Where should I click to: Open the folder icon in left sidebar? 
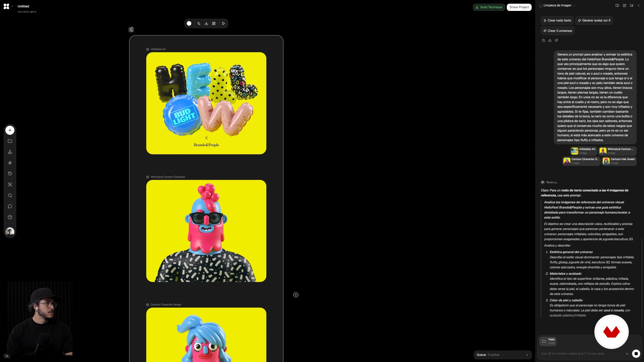pyautogui.click(x=10, y=141)
